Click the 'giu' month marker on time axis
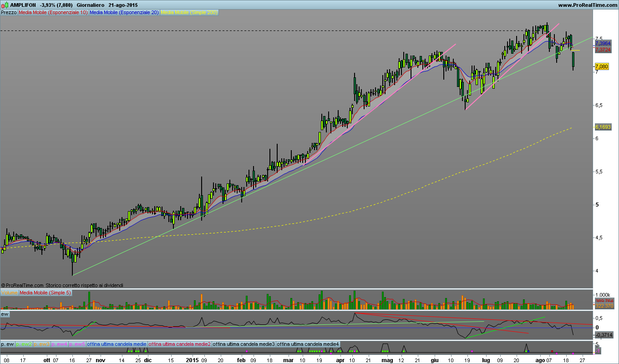 [x=436, y=359]
